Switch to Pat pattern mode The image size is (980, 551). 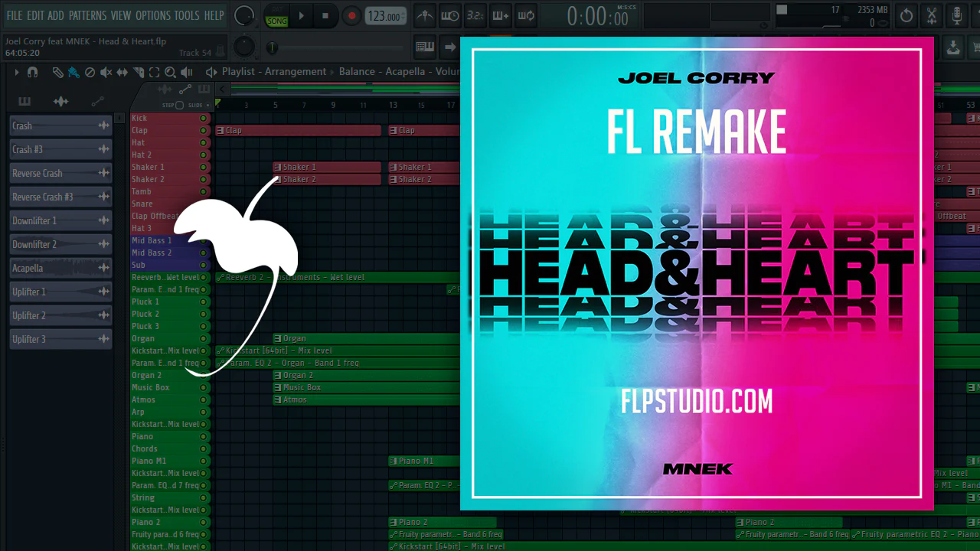(277, 11)
